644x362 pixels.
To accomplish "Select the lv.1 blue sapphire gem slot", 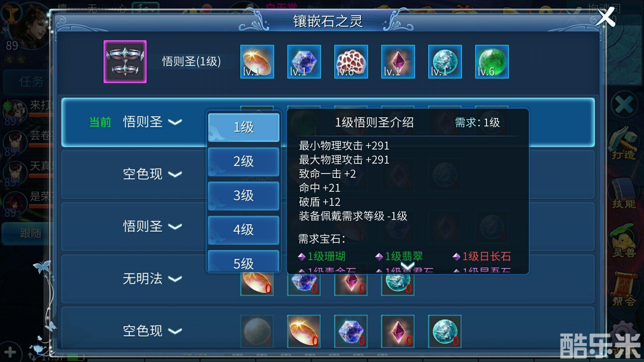I will click(x=304, y=62).
